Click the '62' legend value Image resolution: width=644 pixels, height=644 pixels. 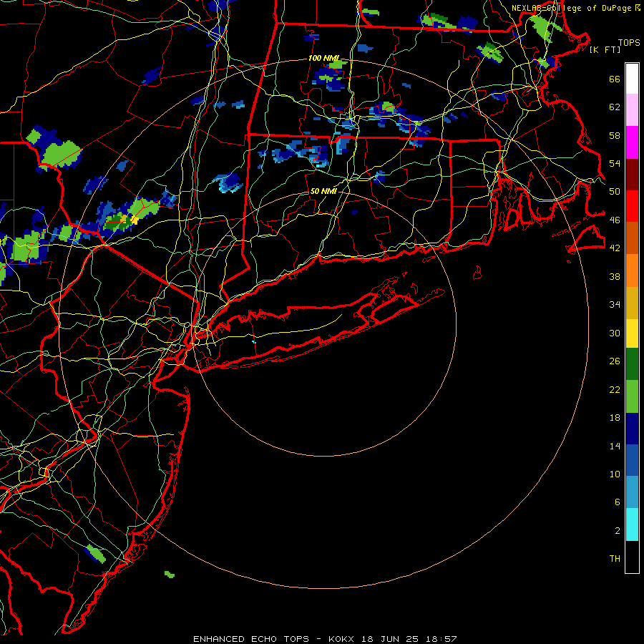pyautogui.click(x=615, y=107)
